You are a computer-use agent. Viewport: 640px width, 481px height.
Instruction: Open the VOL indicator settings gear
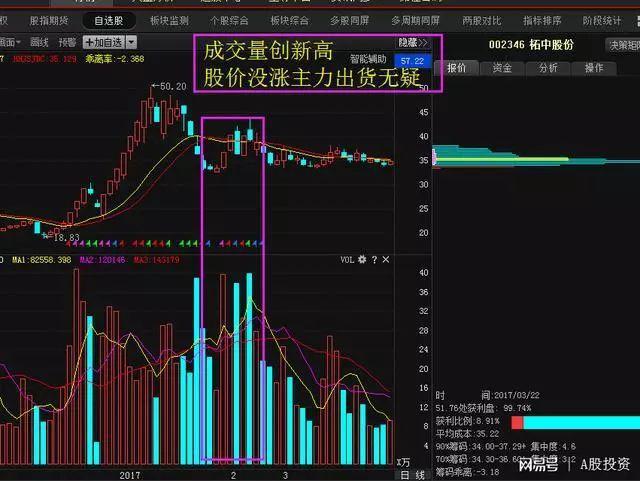362,260
